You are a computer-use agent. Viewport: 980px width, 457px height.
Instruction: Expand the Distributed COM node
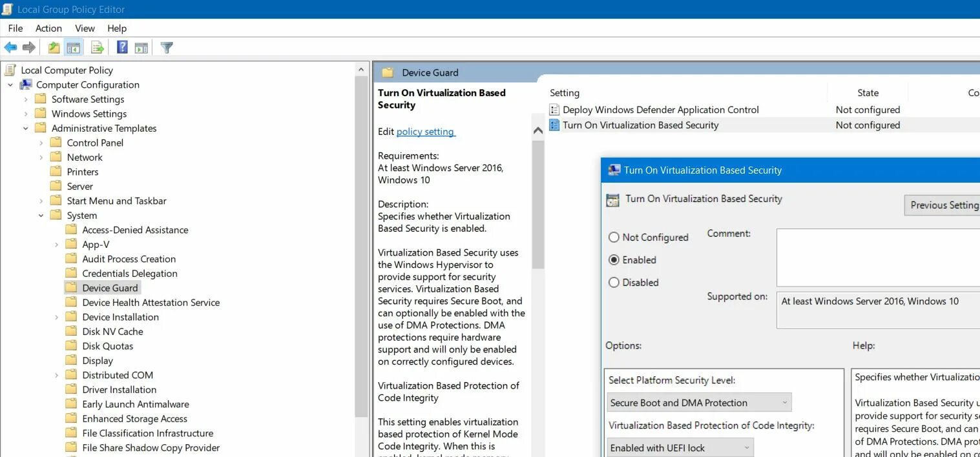[57, 375]
